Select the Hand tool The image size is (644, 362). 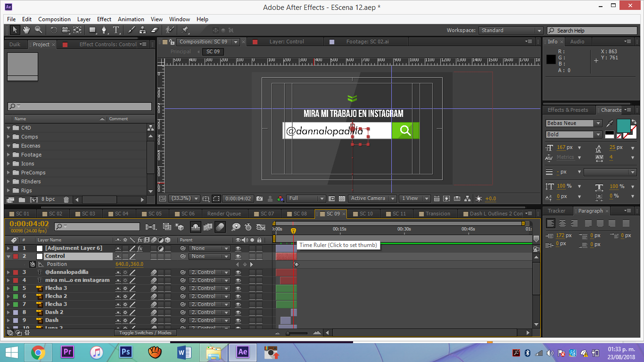[26, 30]
